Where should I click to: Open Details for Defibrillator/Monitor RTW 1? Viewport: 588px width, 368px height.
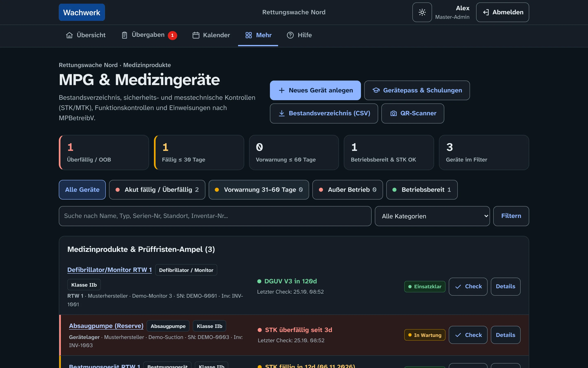pos(505,286)
